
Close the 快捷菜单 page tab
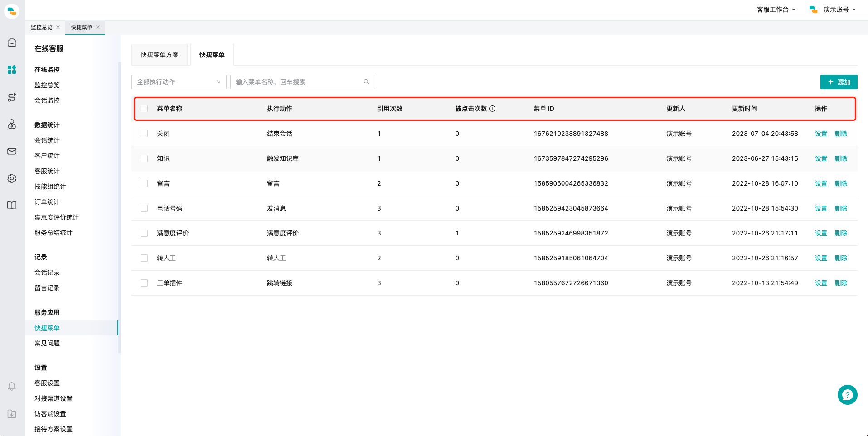coord(98,27)
